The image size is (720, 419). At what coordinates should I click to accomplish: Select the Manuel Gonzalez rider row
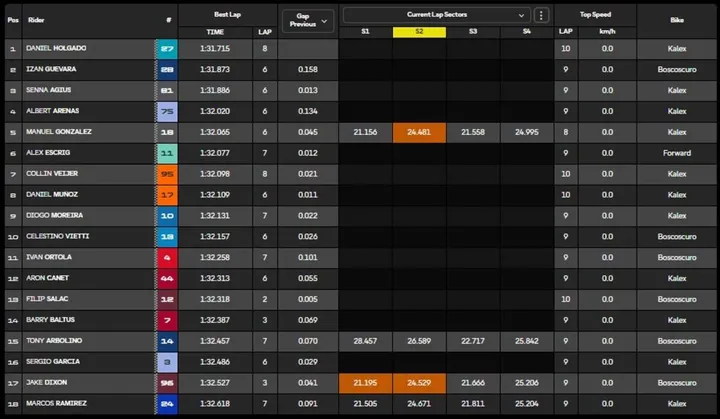click(x=360, y=132)
